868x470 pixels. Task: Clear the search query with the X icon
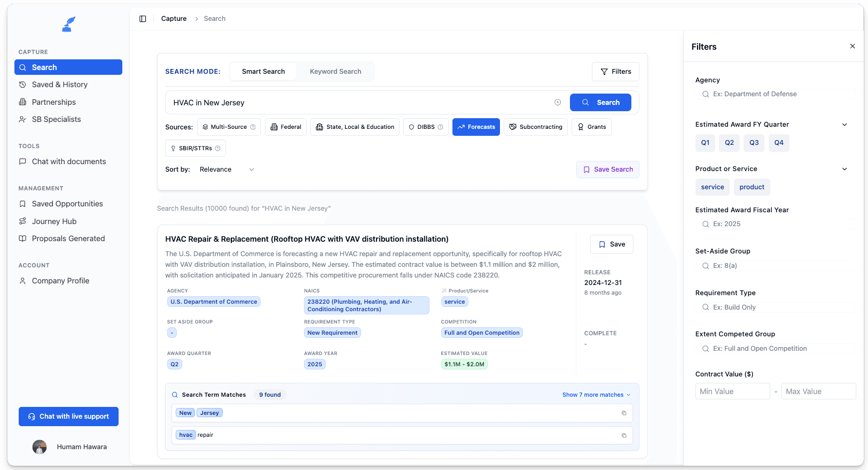(558, 103)
